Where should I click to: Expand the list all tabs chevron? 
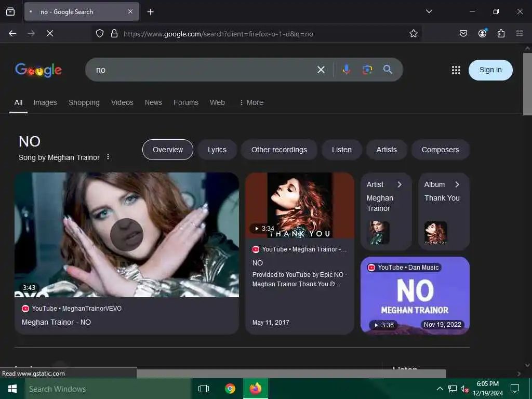pos(429,11)
